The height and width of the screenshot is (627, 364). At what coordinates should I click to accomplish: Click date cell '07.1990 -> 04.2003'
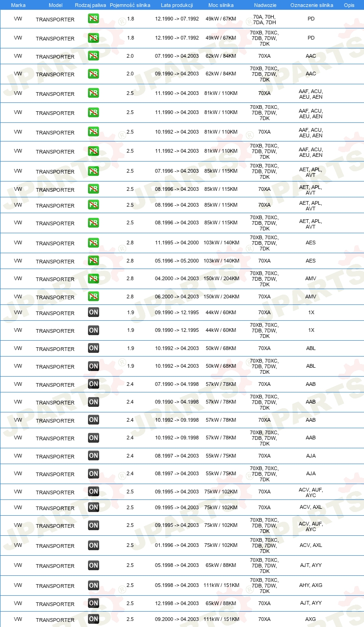coord(177,56)
